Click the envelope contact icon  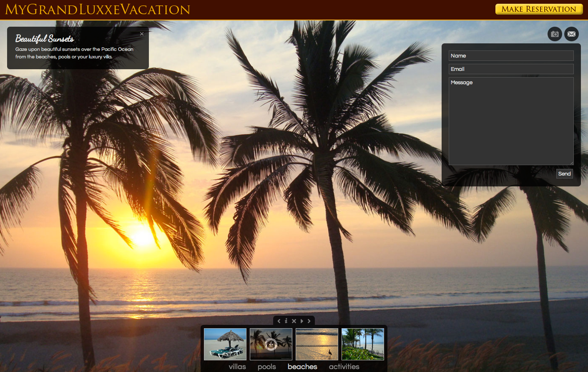tap(571, 34)
